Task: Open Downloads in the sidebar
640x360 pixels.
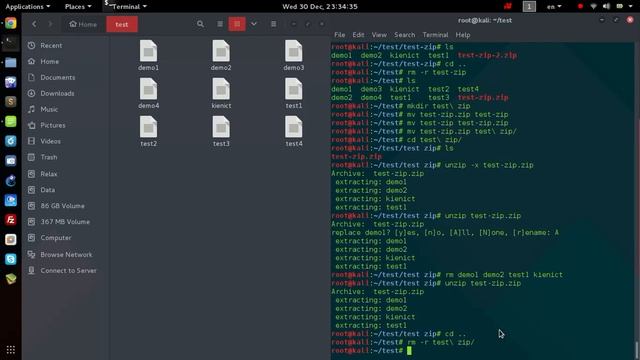Action: (x=57, y=93)
